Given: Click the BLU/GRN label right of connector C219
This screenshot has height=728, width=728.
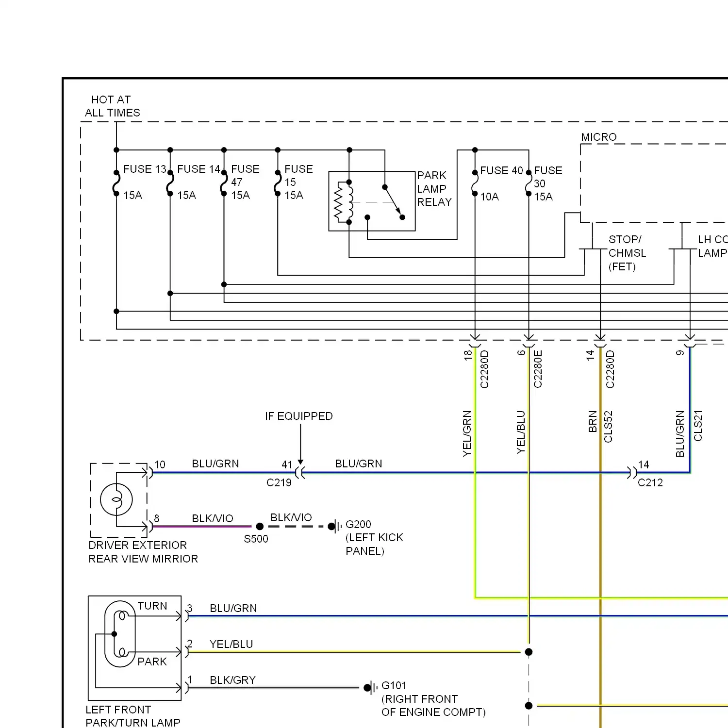Looking at the screenshot, I should coord(359,463).
